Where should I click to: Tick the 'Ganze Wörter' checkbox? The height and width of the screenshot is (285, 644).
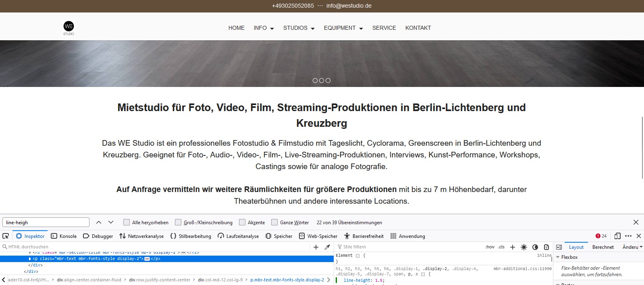tap(274, 222)
